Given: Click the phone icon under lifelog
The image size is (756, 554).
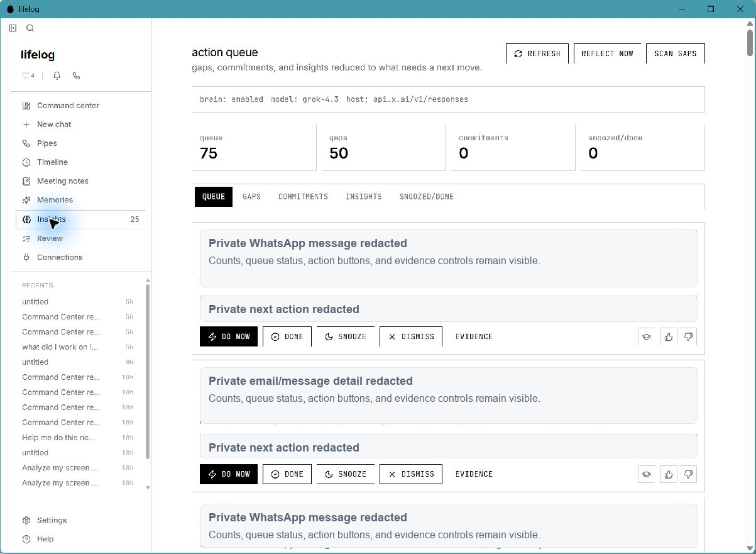Looking at the screenshot, I should coord(77,75).
